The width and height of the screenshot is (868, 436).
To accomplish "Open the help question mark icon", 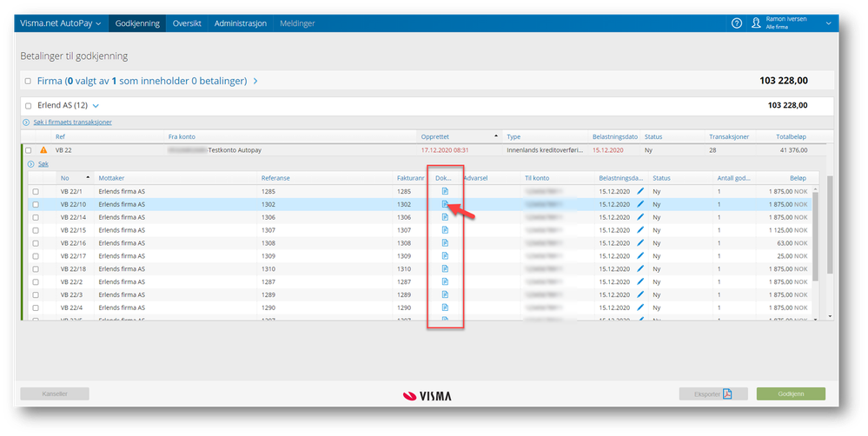I will 736,23.
